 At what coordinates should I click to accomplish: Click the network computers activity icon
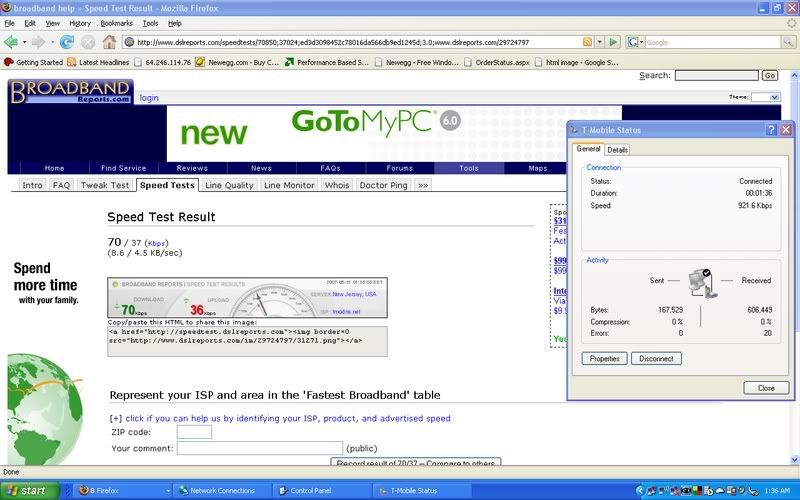pyautogui.click(x=703, y=284)
